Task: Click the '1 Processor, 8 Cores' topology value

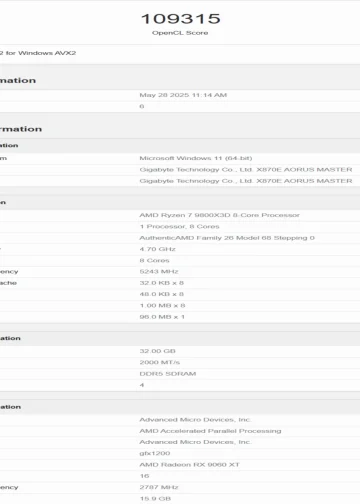Action: coord(179,226)
